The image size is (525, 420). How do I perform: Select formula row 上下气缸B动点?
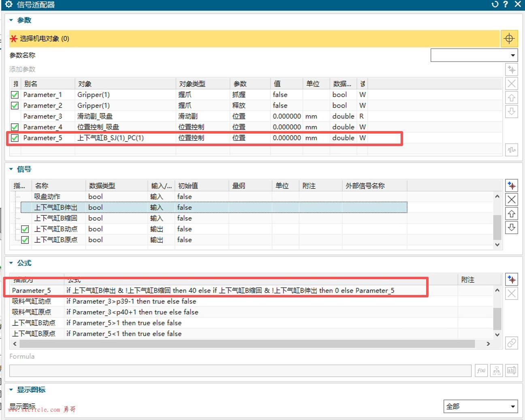click(x=251, y=323)
